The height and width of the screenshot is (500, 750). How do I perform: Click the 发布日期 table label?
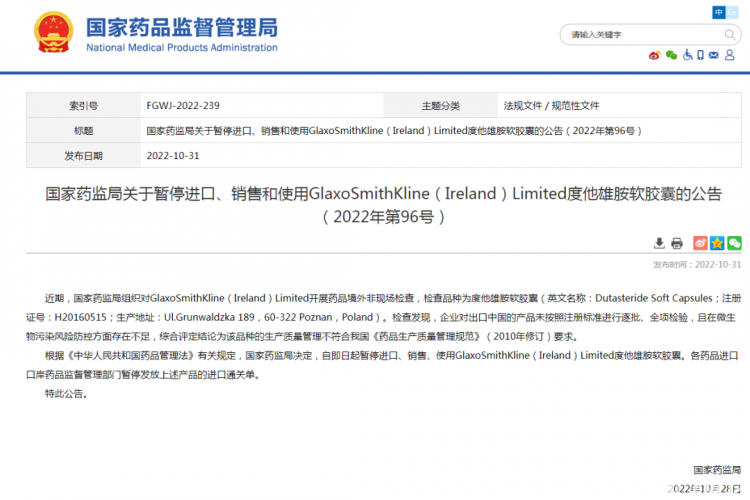(84, 156)
